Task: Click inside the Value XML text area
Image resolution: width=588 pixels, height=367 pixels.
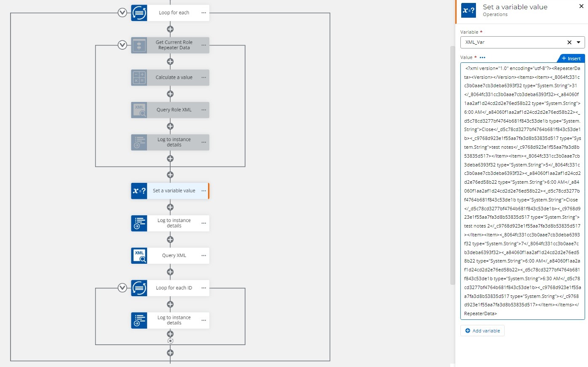Action: tap(522, 191)
